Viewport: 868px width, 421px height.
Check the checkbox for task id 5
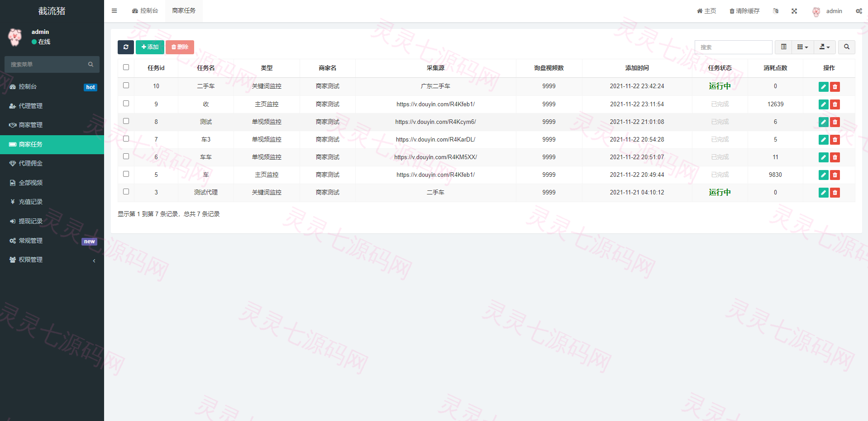point(126,174)
